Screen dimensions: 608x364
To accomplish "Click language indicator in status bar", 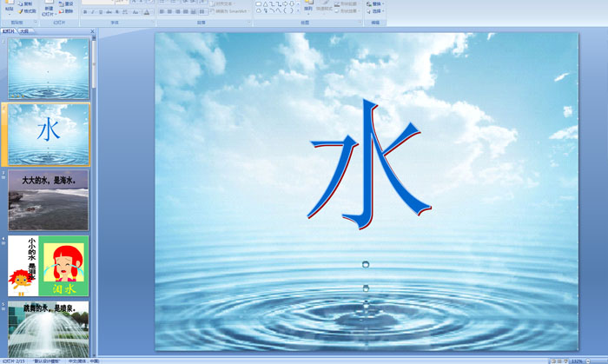I will click(x=83, y=361).
